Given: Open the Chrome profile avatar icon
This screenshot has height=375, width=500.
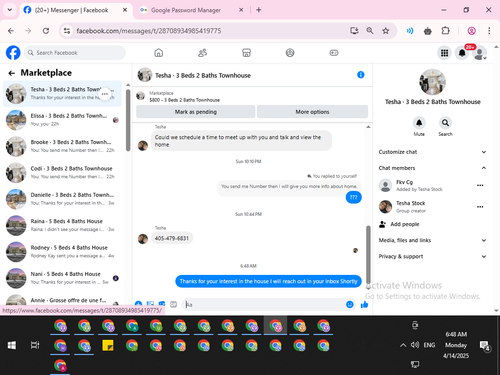Looking at the screenshot, I should 471,31.
